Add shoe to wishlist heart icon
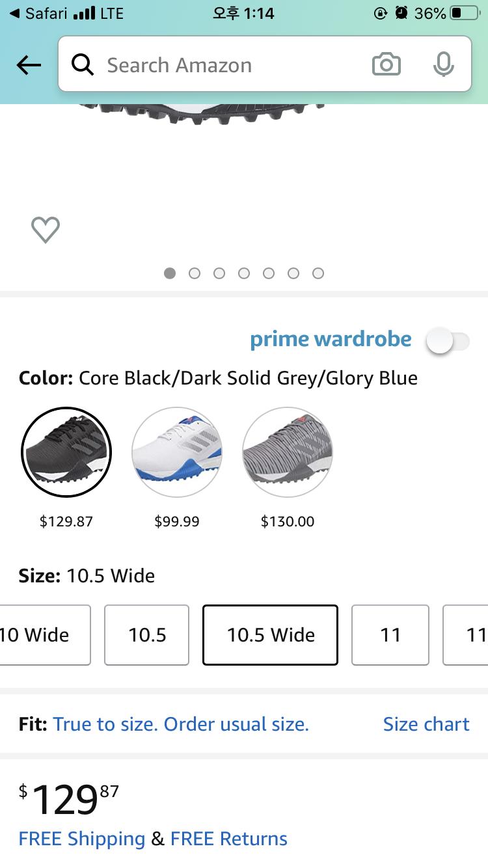 (46, 230)
